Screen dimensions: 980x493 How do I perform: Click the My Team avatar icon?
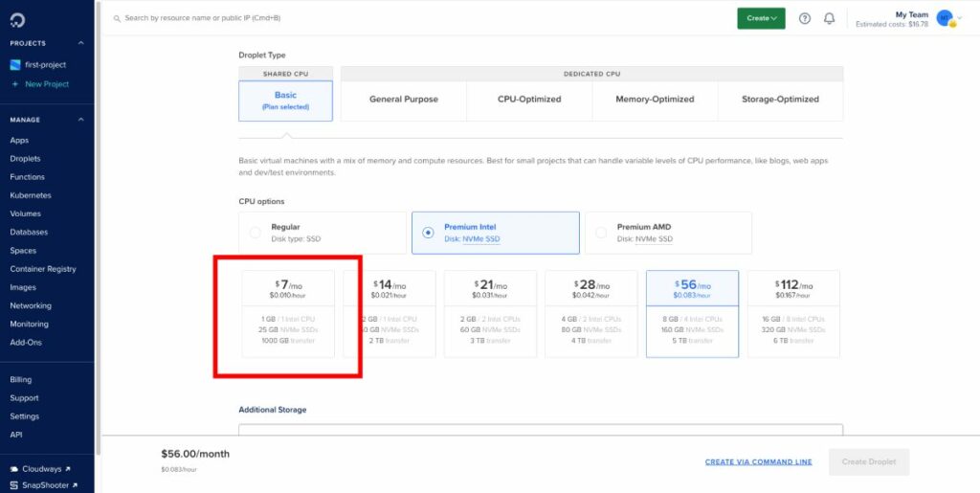click(945, 19)
